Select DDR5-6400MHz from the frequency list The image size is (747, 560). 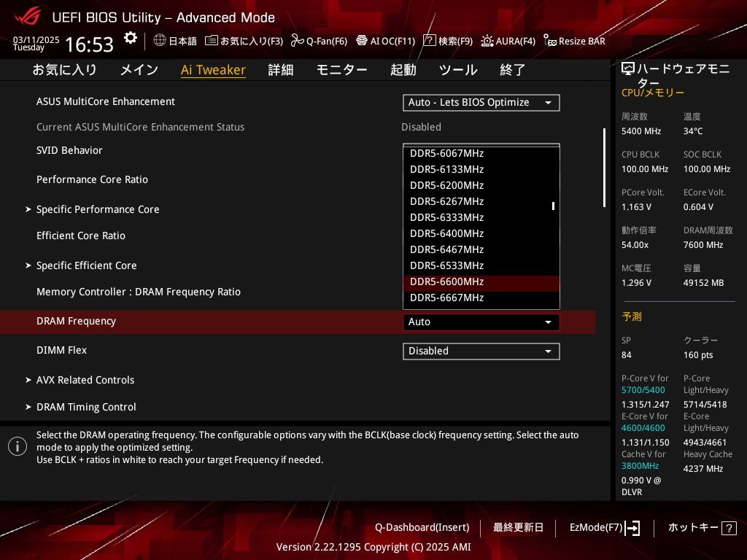(446, 233)
